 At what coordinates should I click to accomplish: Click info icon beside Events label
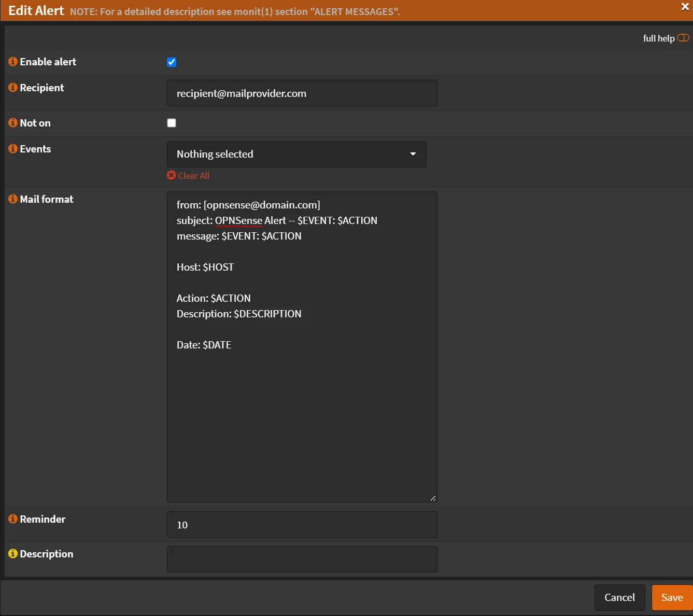[13, 149]
